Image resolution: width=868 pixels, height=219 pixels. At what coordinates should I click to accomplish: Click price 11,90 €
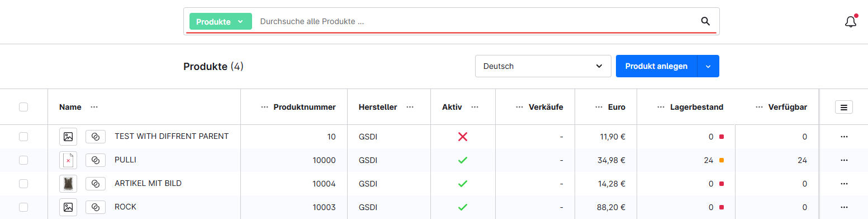click(x=612, y=137)
